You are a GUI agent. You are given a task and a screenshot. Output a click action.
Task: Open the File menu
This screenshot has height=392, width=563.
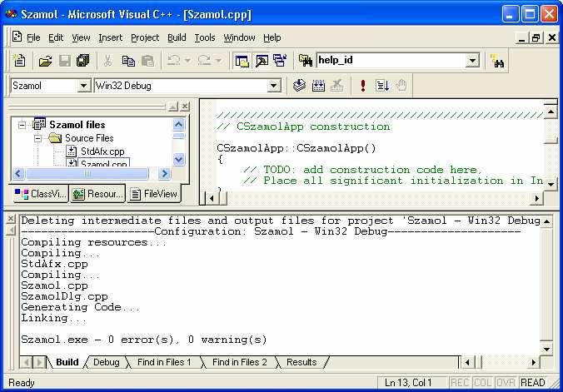[x=33, y=37]
